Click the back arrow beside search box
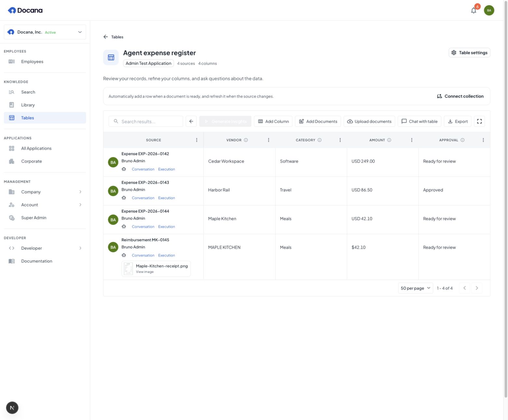The image size is (508, 420). click(x=191, y=121)
